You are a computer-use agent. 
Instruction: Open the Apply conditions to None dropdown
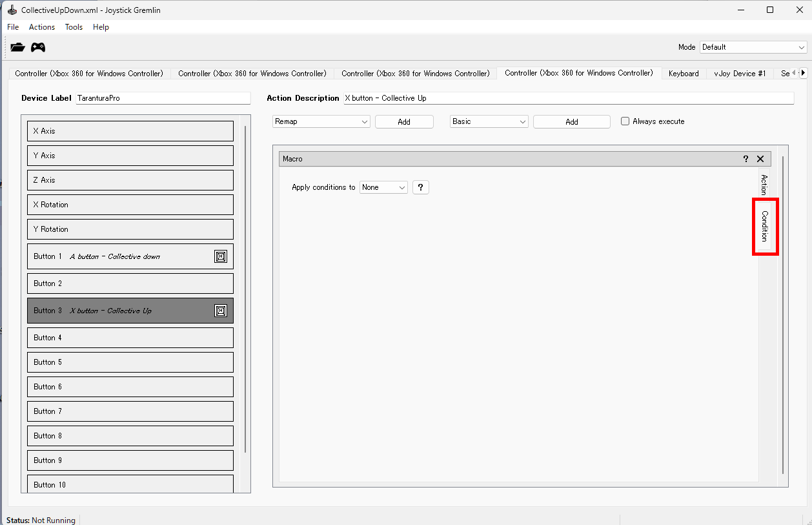tap(383, 187)
